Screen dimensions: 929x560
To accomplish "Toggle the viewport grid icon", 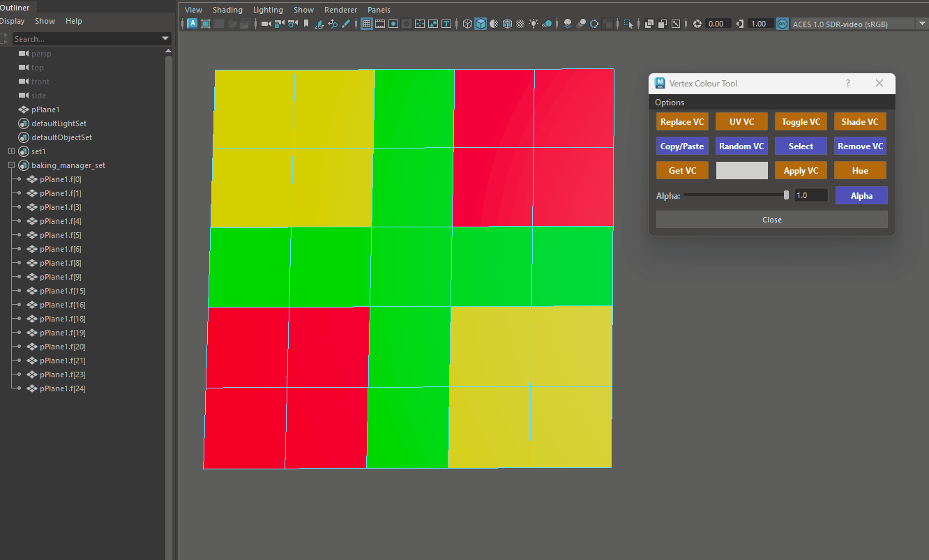I will click(366, 24).
